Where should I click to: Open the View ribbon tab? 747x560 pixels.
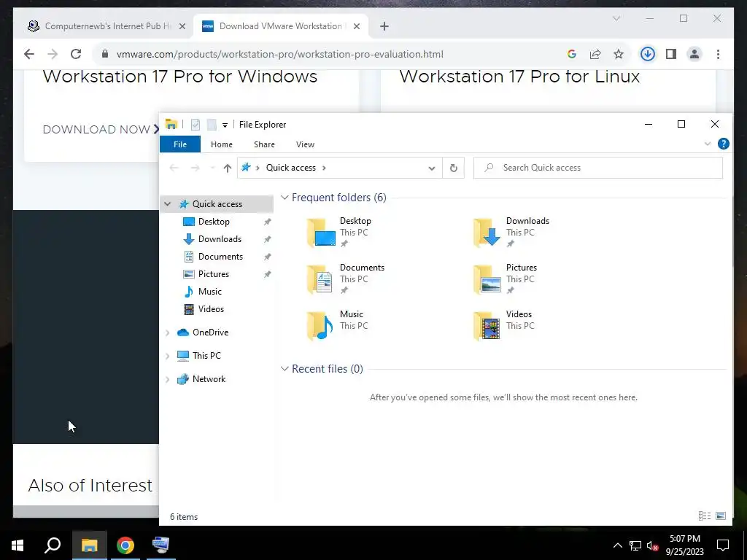305,144
